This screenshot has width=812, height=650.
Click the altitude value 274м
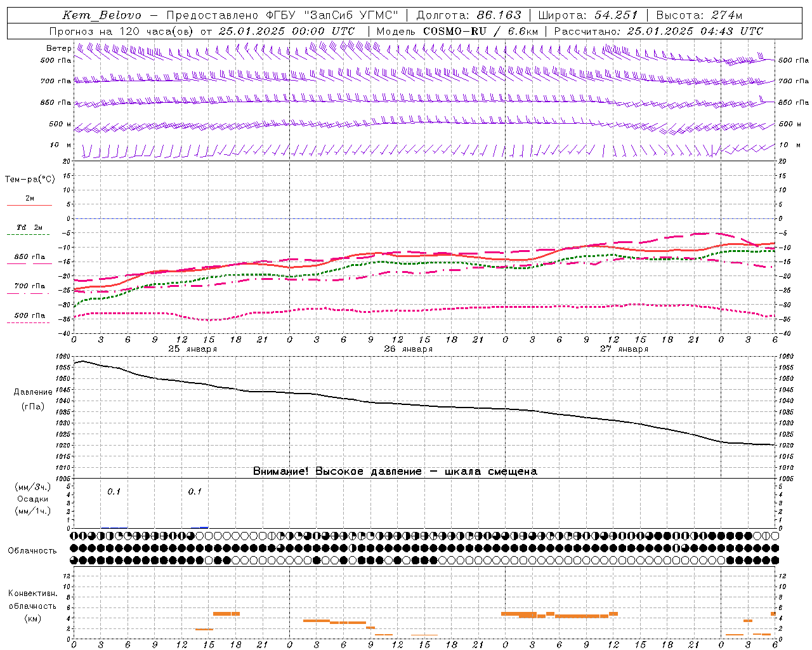726,15
